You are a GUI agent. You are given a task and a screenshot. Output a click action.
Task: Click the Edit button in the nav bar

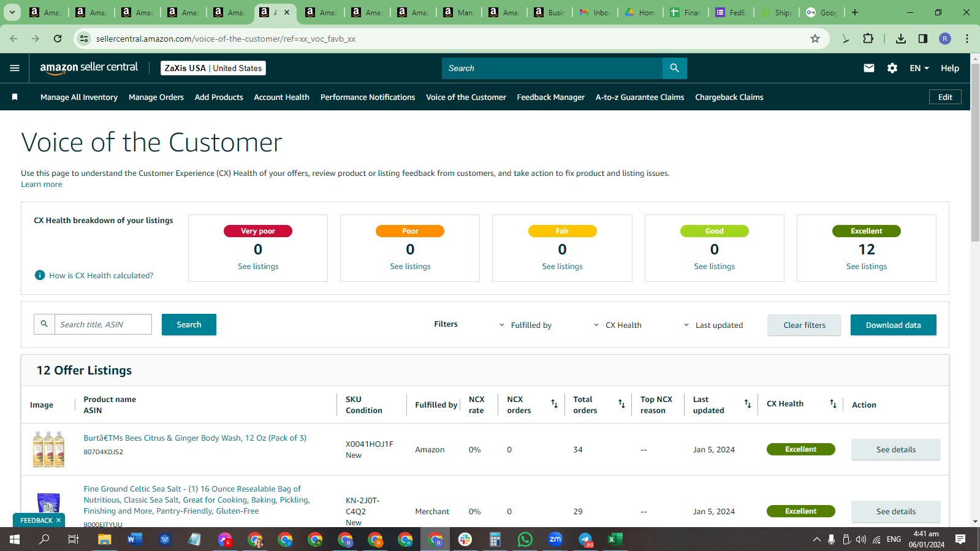click(945, 97)
